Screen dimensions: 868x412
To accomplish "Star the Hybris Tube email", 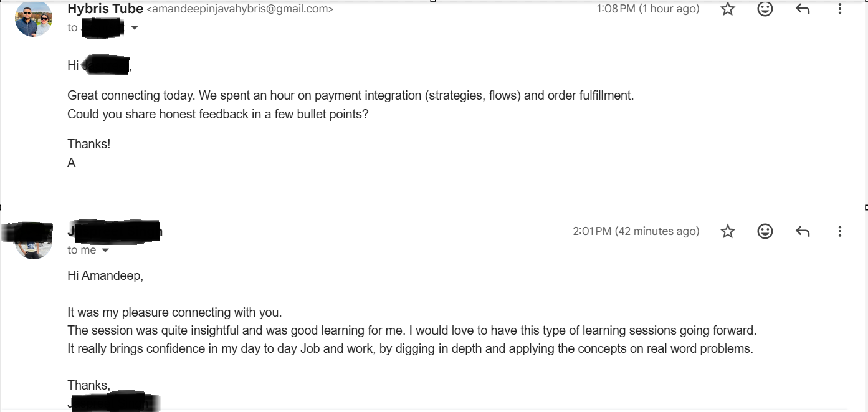I will point(727,9).
